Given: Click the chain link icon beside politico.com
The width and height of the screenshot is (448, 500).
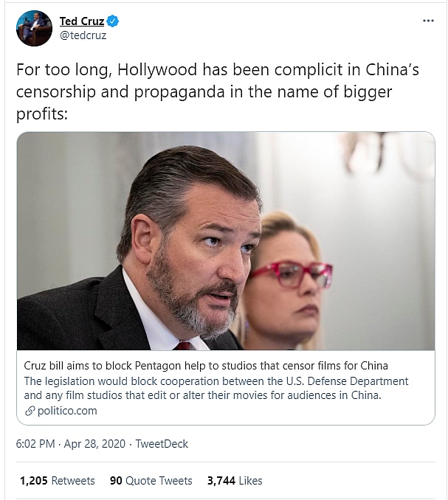Looking at the screenshot, I should tap(30, 411).
